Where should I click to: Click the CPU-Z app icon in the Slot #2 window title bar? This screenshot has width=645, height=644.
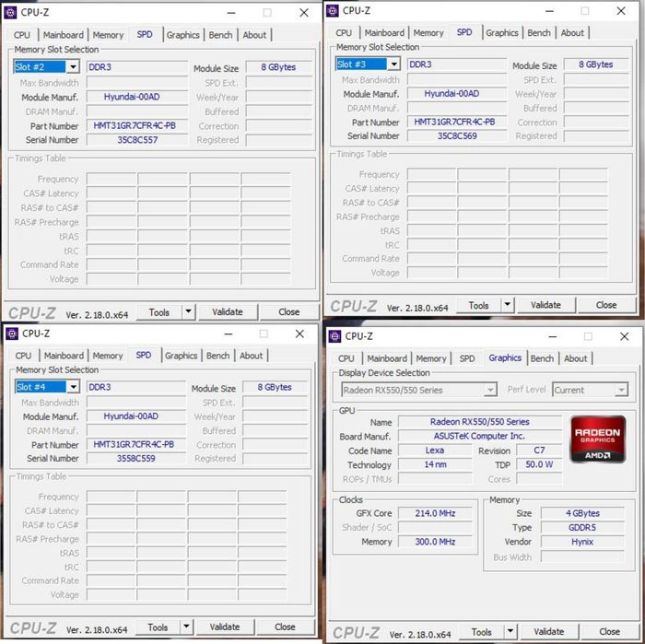click(10, 13)
